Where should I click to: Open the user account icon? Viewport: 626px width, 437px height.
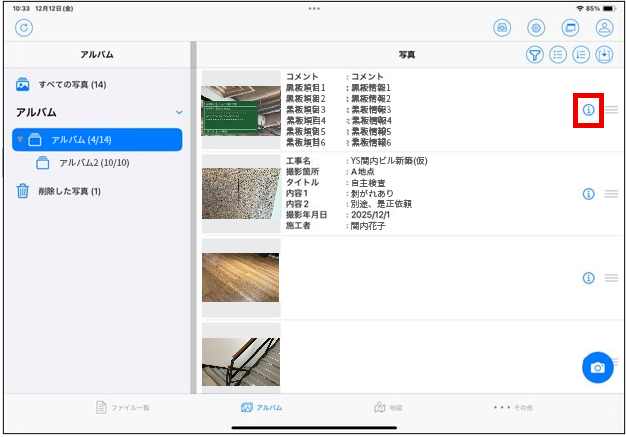[x=604, y=28]
